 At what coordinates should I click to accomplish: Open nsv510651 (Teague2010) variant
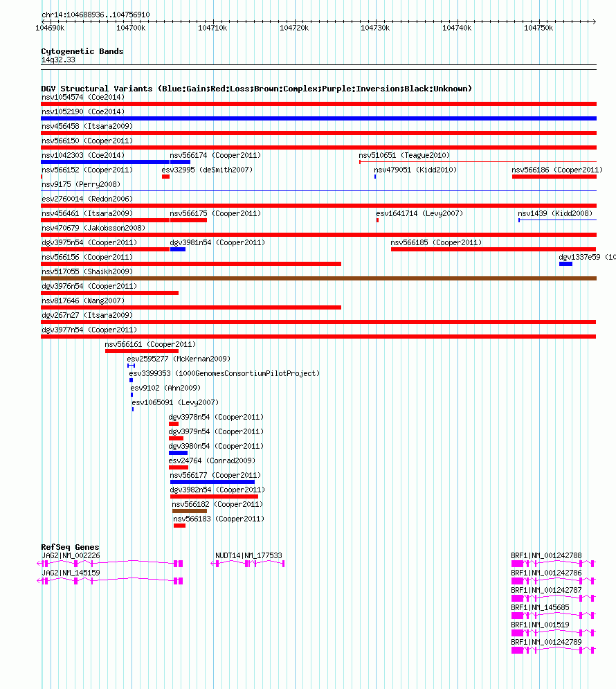tap(404, 155)
